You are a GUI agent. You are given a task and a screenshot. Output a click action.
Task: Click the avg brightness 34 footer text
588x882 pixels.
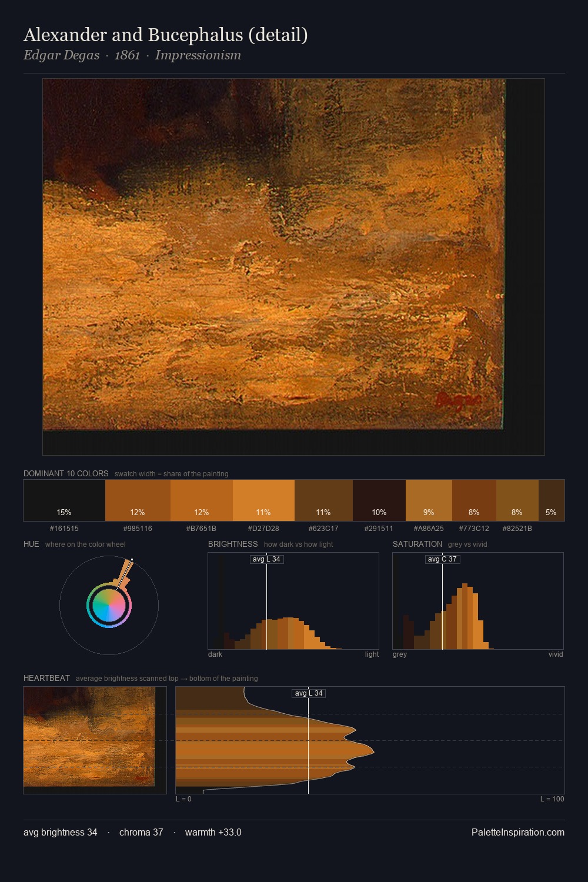(x=61, y=832)
